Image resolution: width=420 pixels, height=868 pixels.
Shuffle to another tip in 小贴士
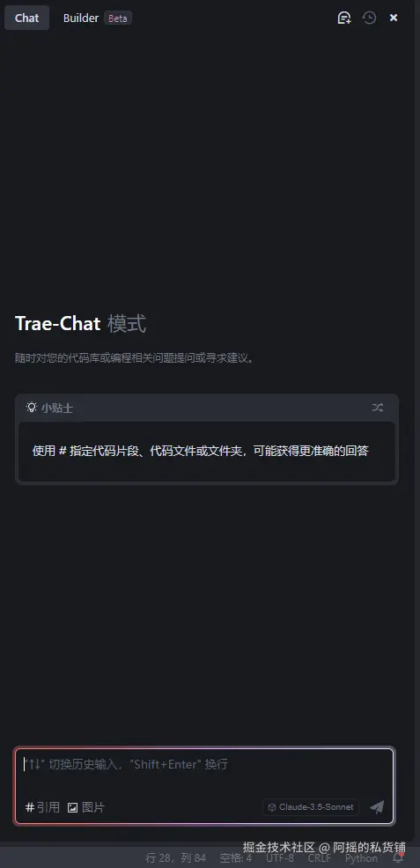click(x=378, y=408)
